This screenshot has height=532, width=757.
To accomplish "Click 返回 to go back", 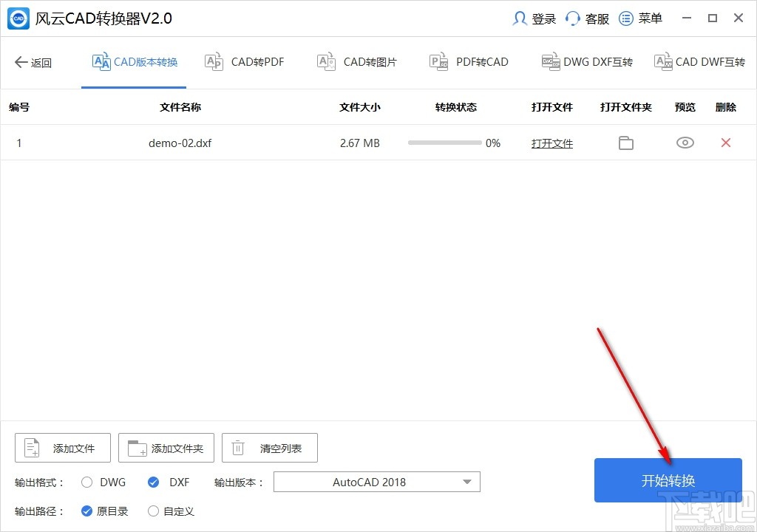I will point(33,63).
